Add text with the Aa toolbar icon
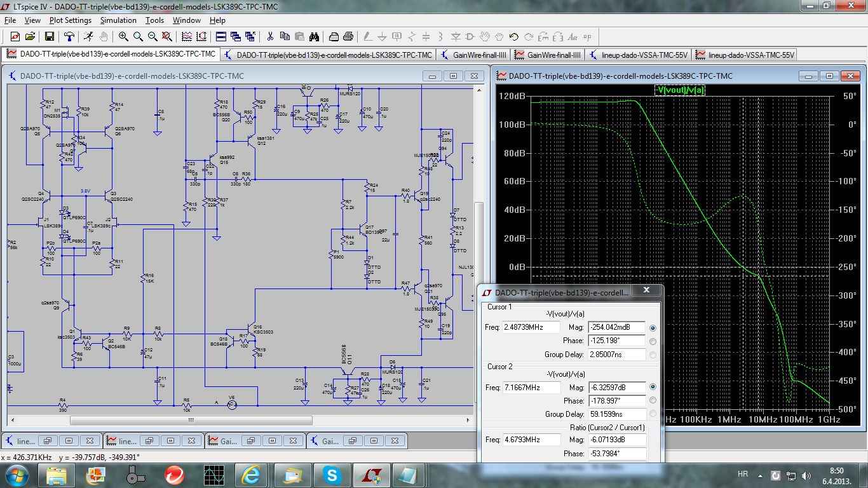This screenshot has width=868, height=488. 573,36
